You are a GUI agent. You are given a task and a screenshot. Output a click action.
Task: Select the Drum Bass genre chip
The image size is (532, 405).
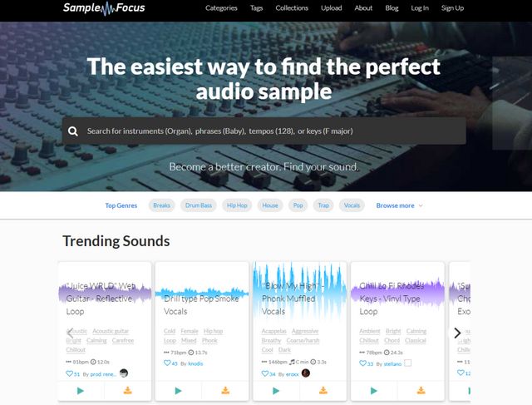(199, 205)
